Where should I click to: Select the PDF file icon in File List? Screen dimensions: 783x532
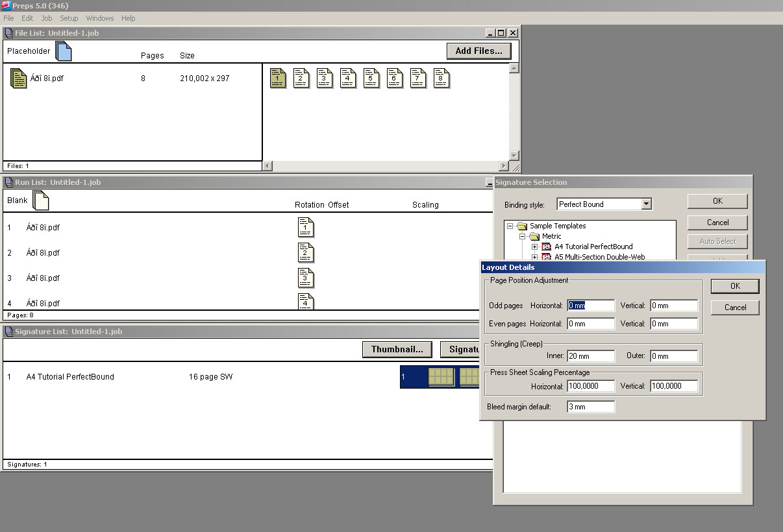(x=19, y=79)
